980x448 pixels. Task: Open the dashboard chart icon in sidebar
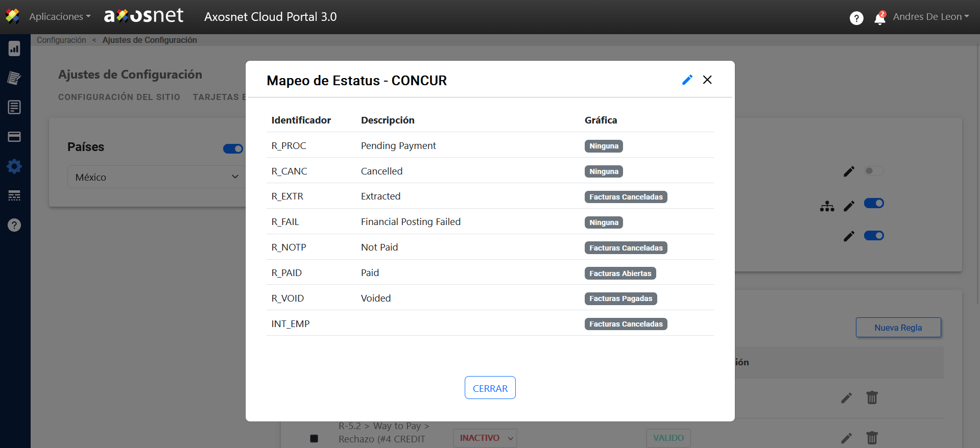pyautogui.click(x=14, y=48)
